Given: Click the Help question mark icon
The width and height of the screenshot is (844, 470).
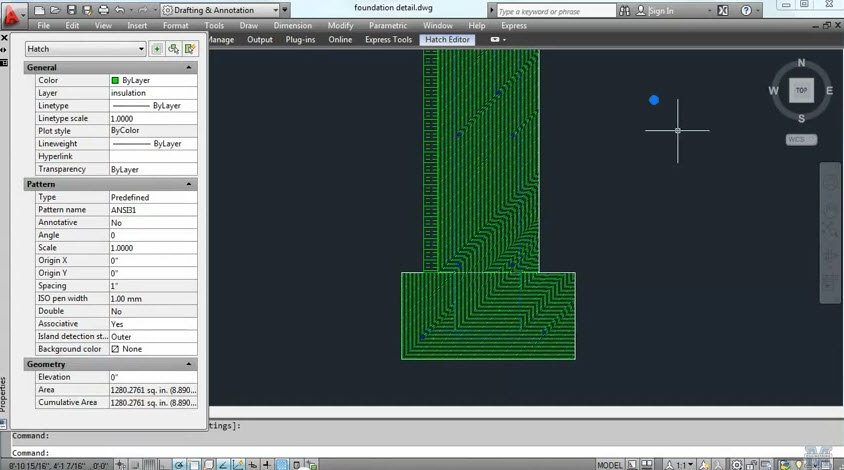Looking at the screenshot, I should tap(746, 10).
